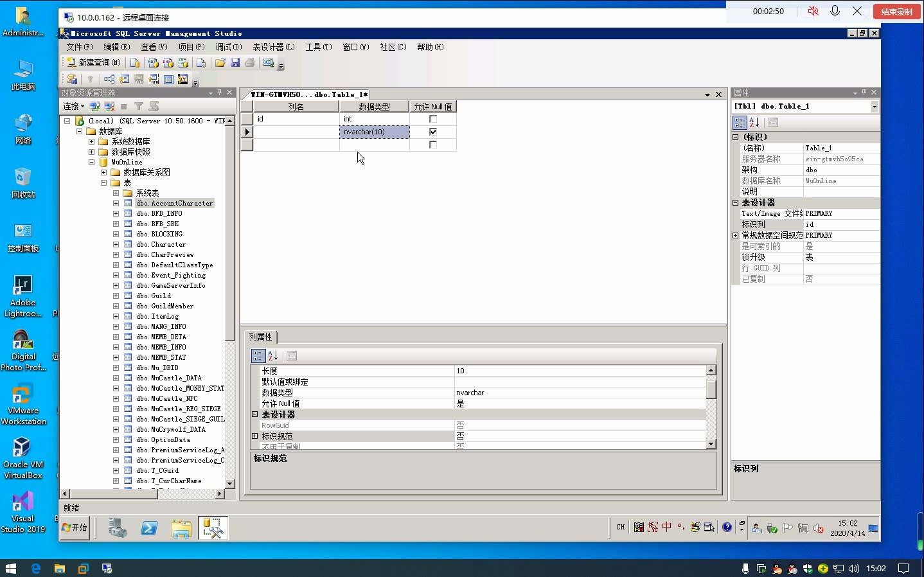Image resolution: width=924 pixels, height=577 pixels.
Task: Open the 表设计器(L) menu
Action: pyautogui.click(x=274, y=47)
